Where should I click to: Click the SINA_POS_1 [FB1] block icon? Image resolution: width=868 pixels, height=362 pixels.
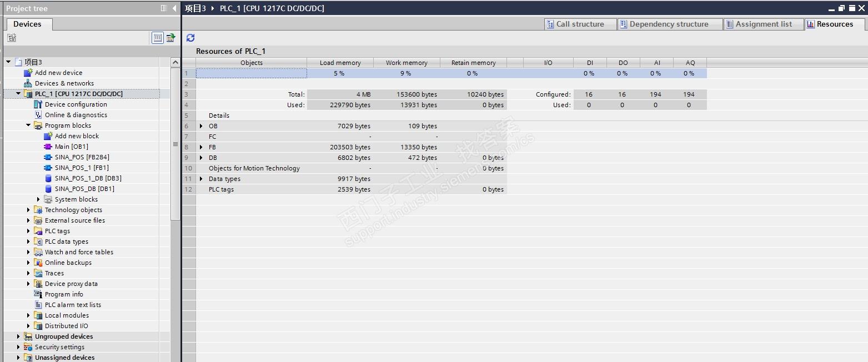[x=48, y=168]
